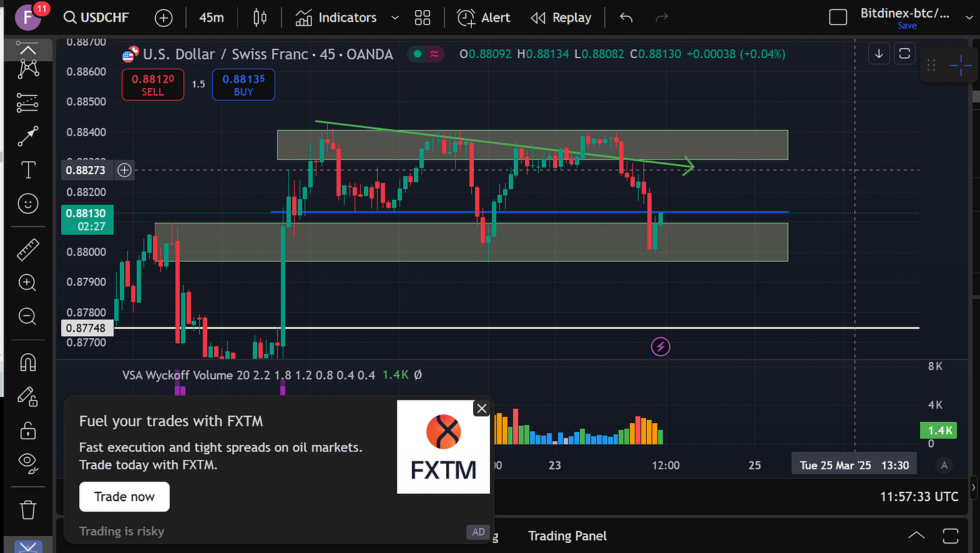Select the Text tool
The width and height of the screenshot is (980, 553).
click(x=28, y=170)
